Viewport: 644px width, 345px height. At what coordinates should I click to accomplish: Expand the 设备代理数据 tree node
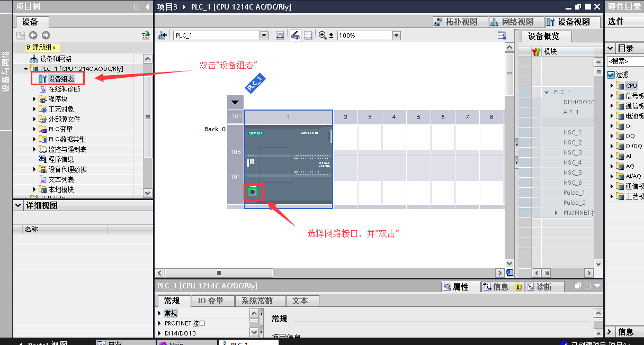pyautogui.click(x=35, y=169)
